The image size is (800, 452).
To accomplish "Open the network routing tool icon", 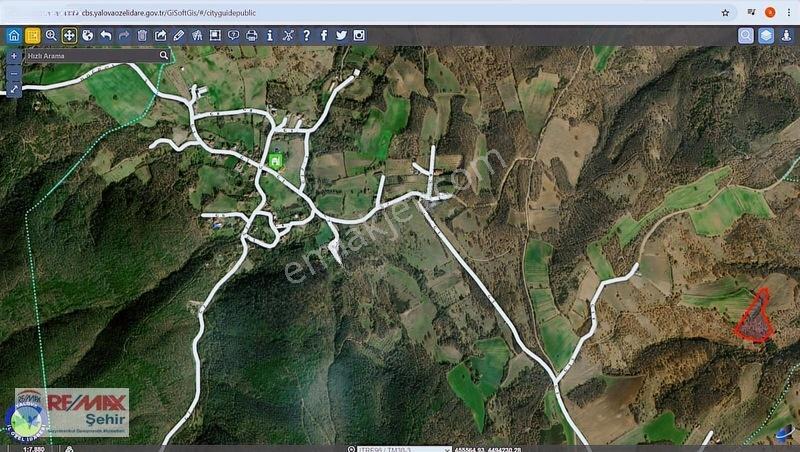I will 288,35.
